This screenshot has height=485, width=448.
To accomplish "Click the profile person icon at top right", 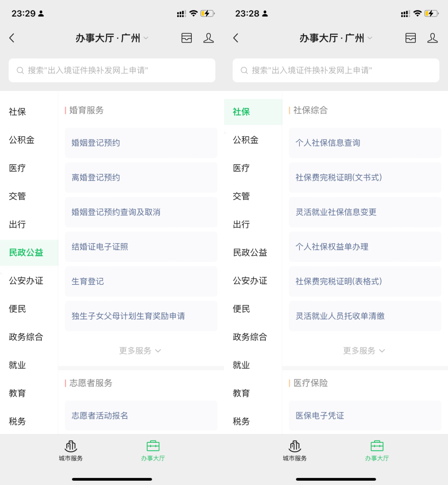I will point(208,38).
